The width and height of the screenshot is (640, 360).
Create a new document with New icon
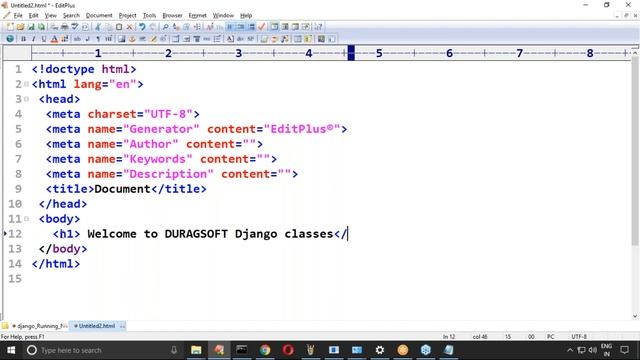coord(10,27)
